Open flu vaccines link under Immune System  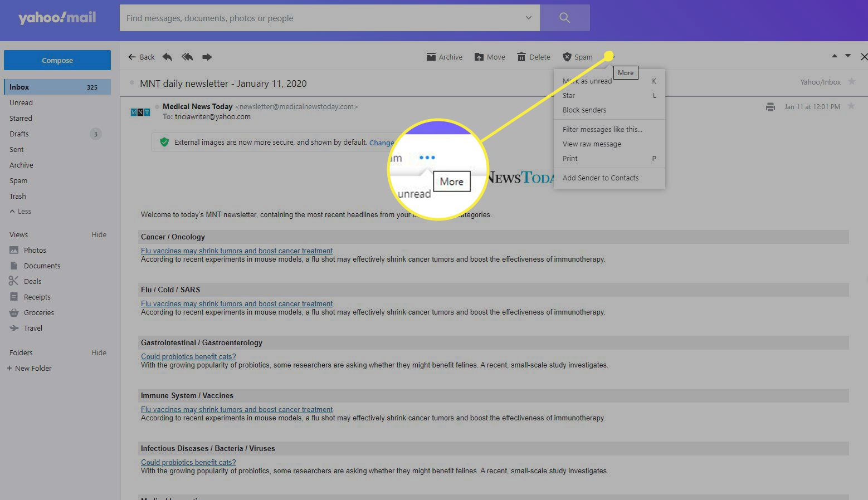(x=237, y=409)
